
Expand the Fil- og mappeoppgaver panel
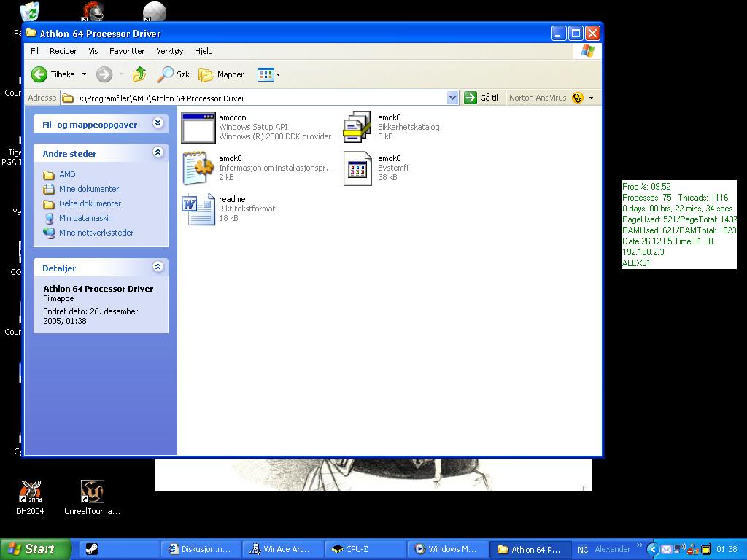pyautogui.click(x=158, y=123)
